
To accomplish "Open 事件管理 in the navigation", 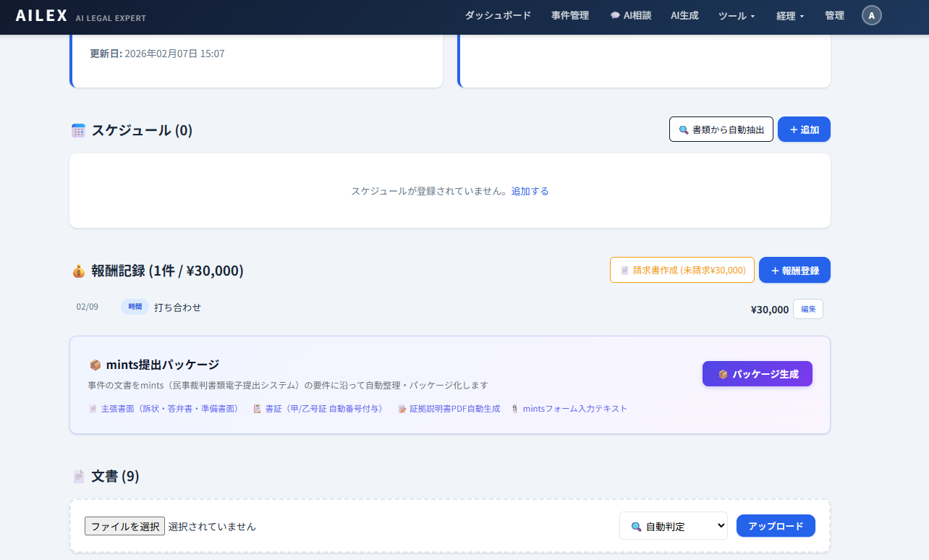I will tap(570, 15).
